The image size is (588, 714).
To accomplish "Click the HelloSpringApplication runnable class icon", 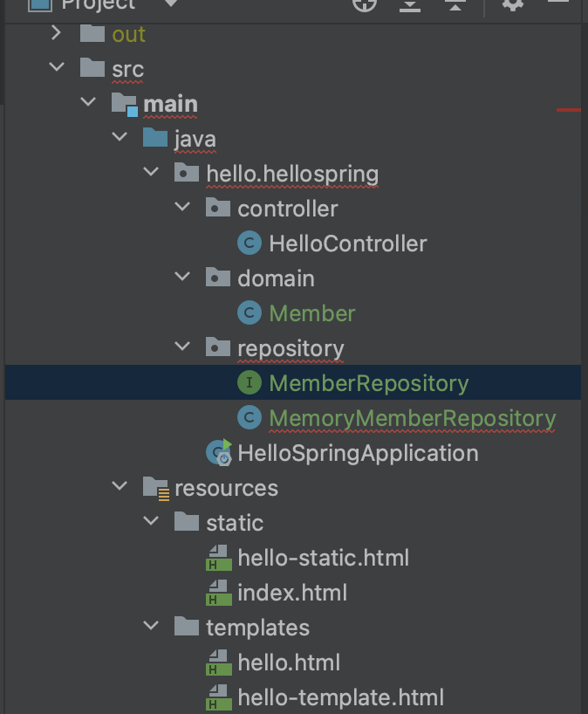I will [219, 452].
